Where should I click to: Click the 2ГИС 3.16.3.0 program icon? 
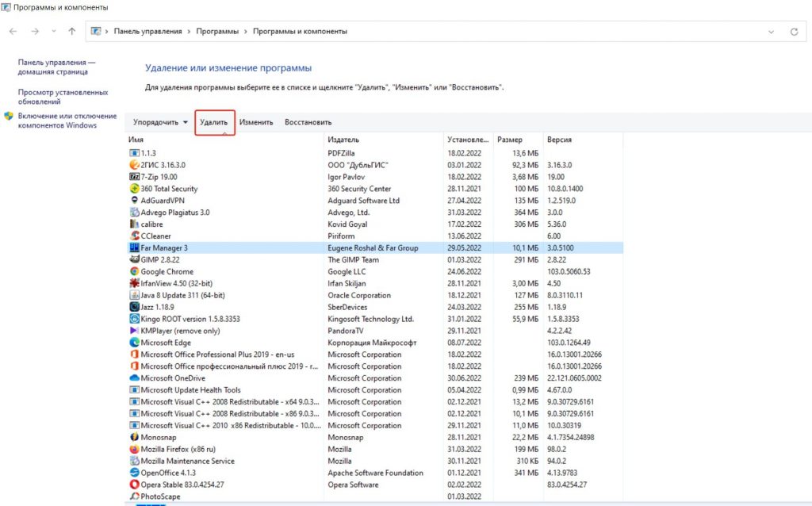click(134, 165)
